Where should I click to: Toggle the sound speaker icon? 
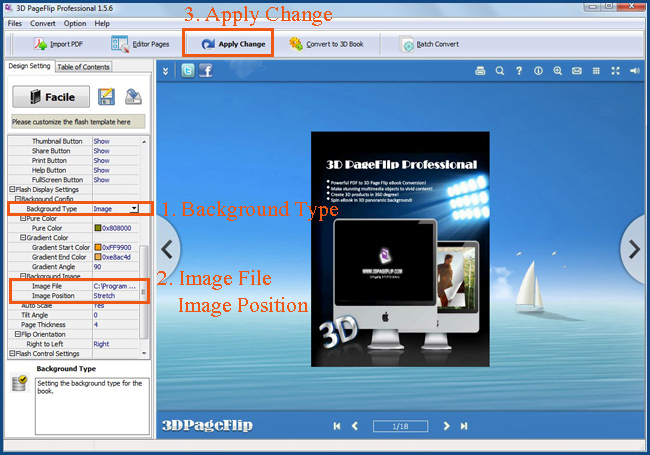[x=635, y=71]
